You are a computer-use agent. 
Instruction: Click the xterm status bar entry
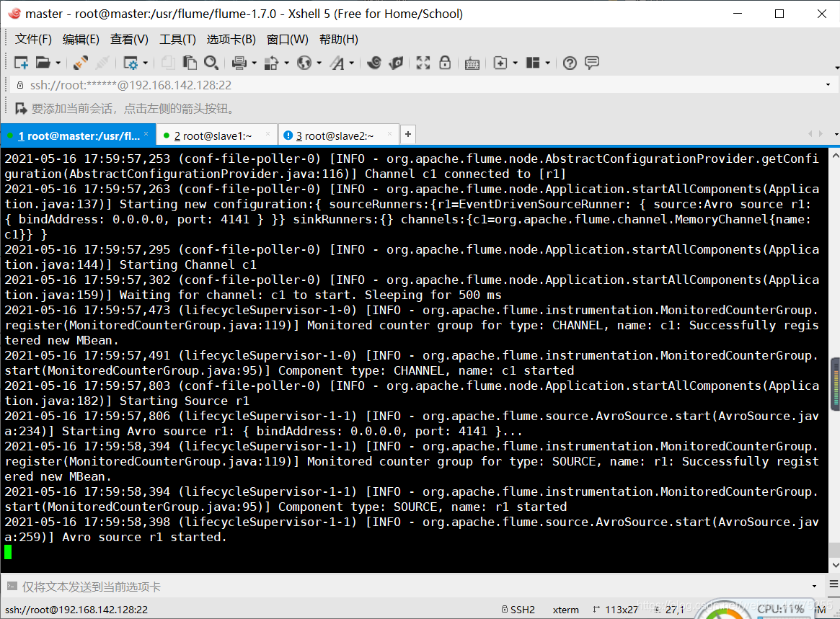(566, 610)
